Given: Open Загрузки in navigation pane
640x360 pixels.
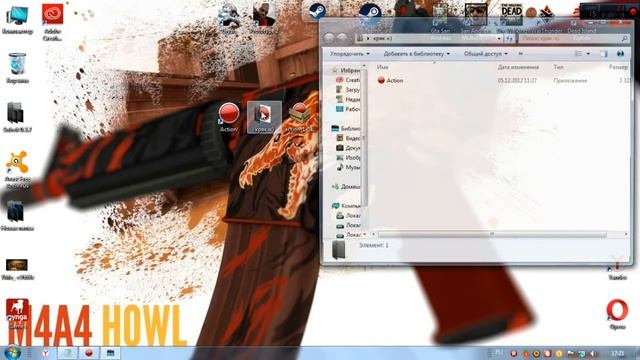Looking at the screenshot, I should (x=348, y=90).
